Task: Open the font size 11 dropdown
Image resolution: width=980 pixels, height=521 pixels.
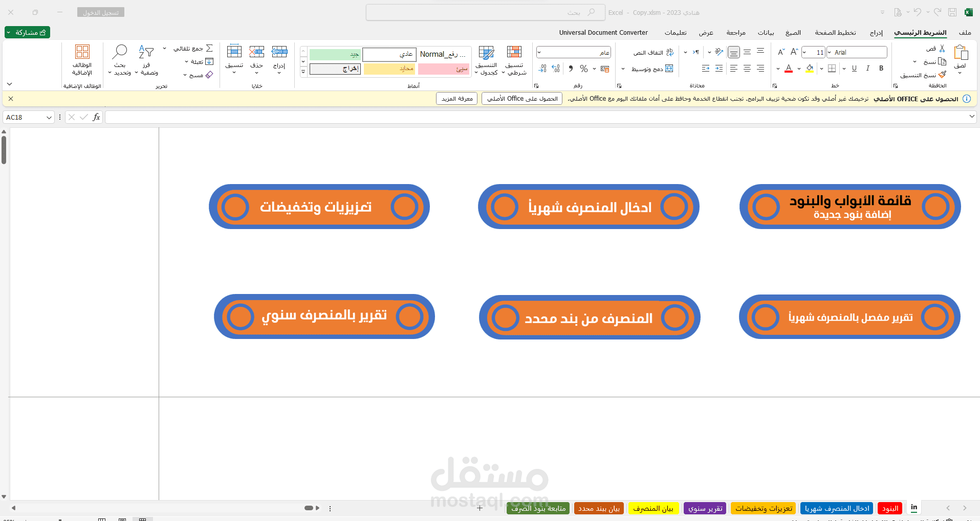Action: pyautogui.click(x=804, y=52)
